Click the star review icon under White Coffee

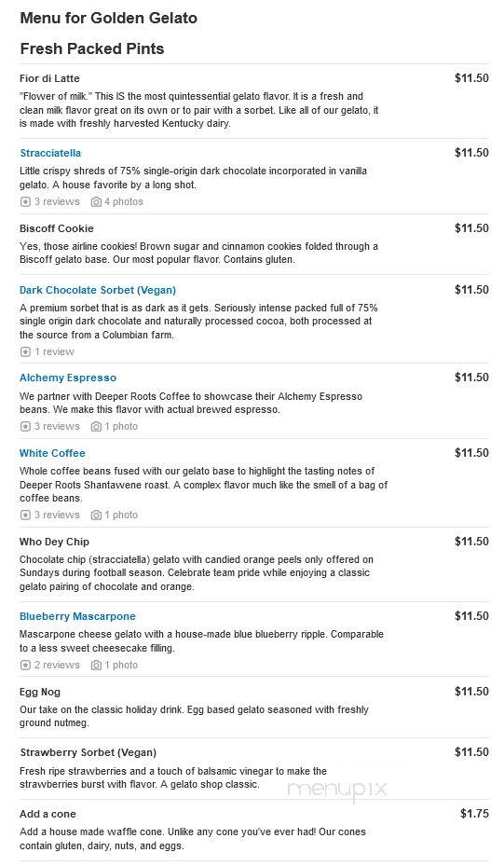25,515
